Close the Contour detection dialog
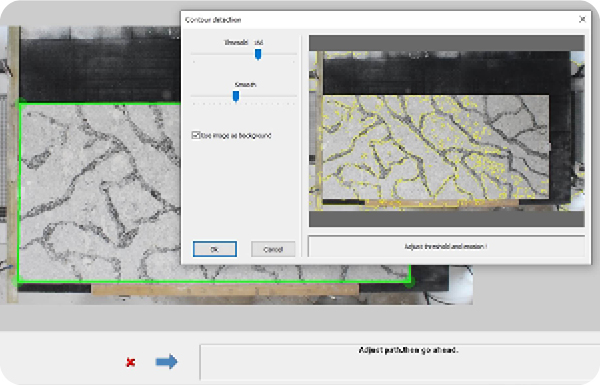 (582, 19)
